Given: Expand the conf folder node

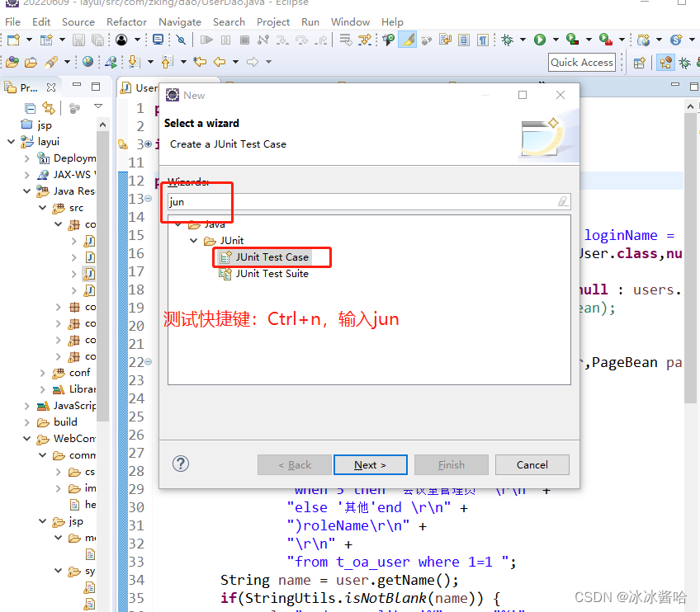Looking at the screenshot, I should coord(42,373).
